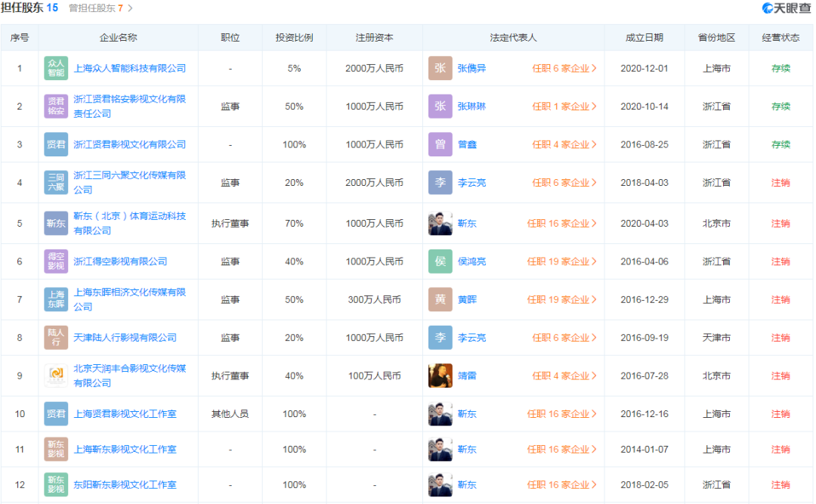This screenshot has height=504, width=816.
Task: Click the 天津陆人行影视有限公司 company logo
Action: pos(56,338)
